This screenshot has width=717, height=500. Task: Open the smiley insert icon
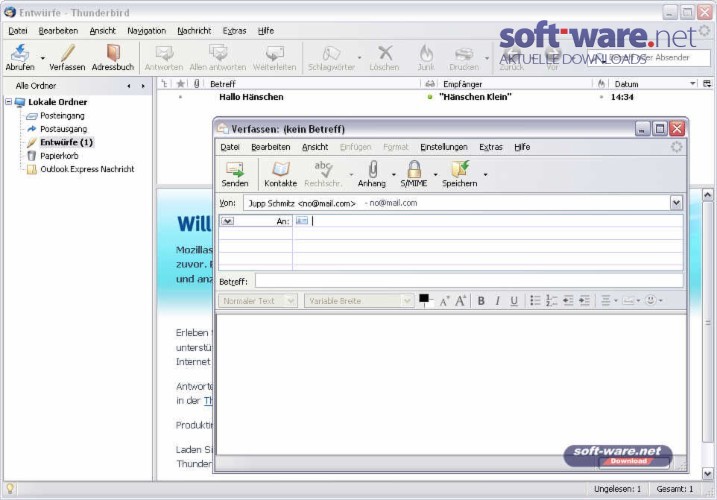click(651, 300)
